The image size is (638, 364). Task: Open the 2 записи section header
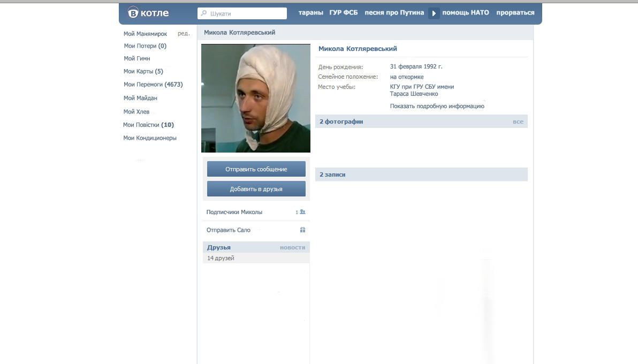point(422,175)
